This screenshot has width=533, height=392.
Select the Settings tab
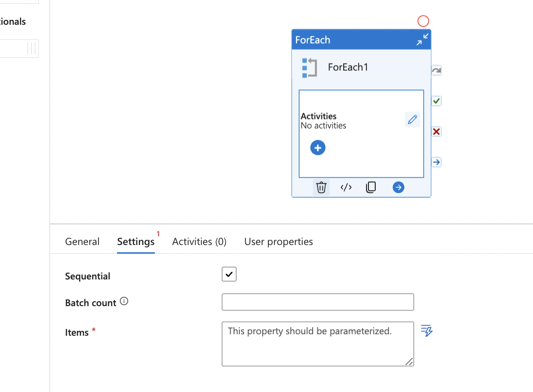[136, 242]
